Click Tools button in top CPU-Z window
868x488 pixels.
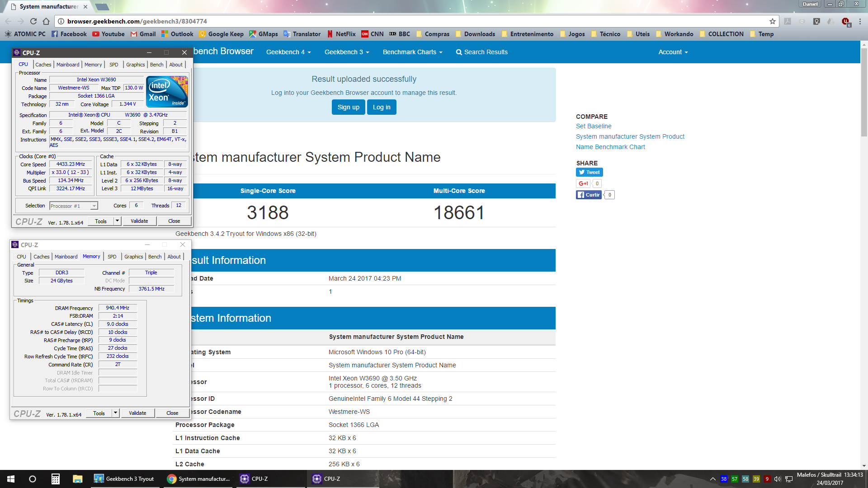[x=101, y=221]
